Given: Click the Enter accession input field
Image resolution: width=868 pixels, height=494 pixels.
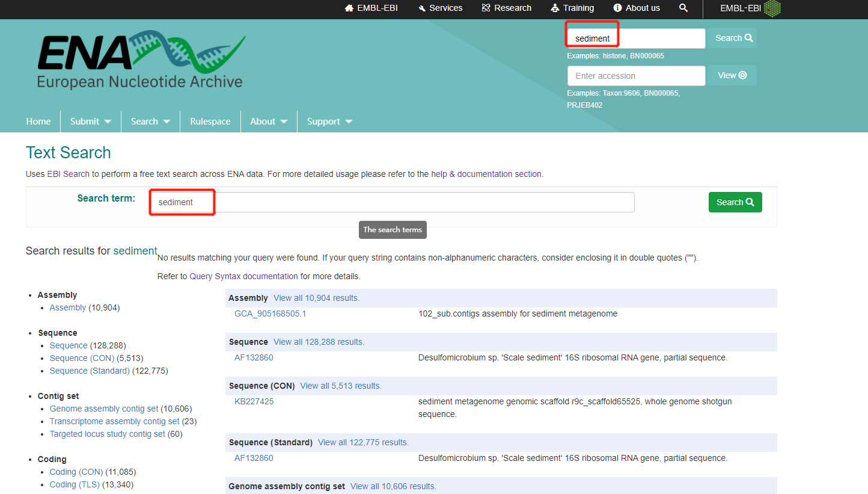Looking at the screenshot, I should click(636, 75).
